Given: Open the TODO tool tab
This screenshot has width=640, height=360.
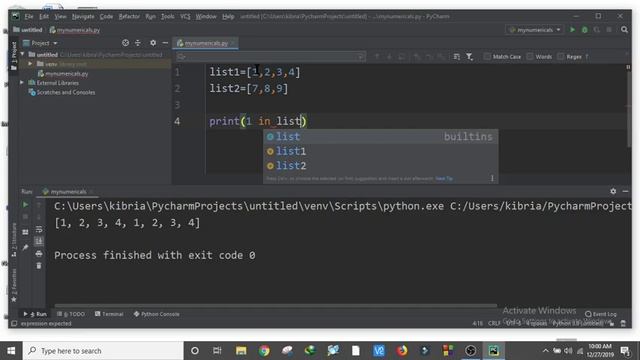Looking at the screenshot, I should click(71, 314).
